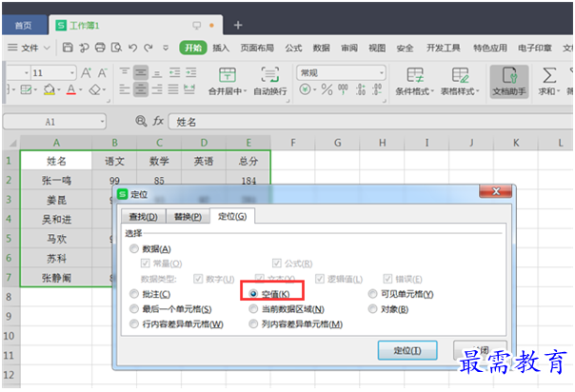Align cell content to vertical middle
Screen dimensions: 575x392
coord(141,72)
